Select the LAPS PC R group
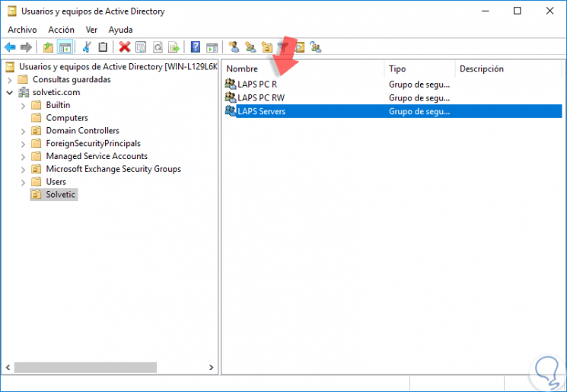 point(257,84)
